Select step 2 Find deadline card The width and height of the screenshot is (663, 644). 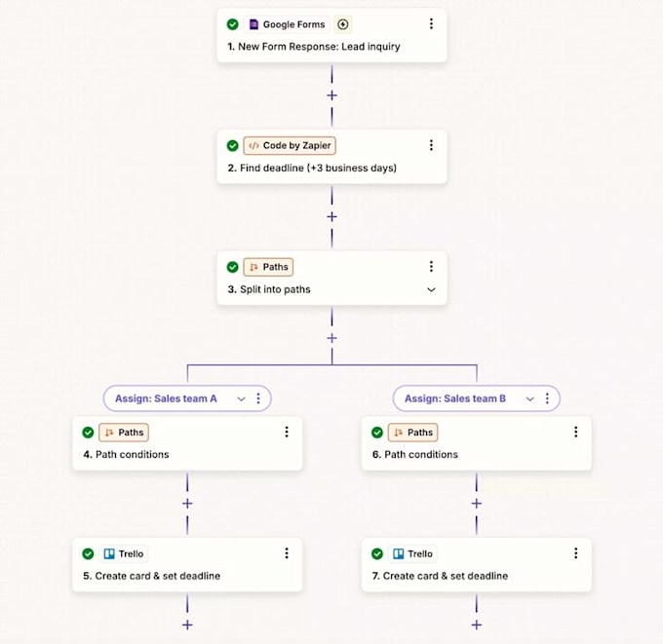click(x=331, y=157)
